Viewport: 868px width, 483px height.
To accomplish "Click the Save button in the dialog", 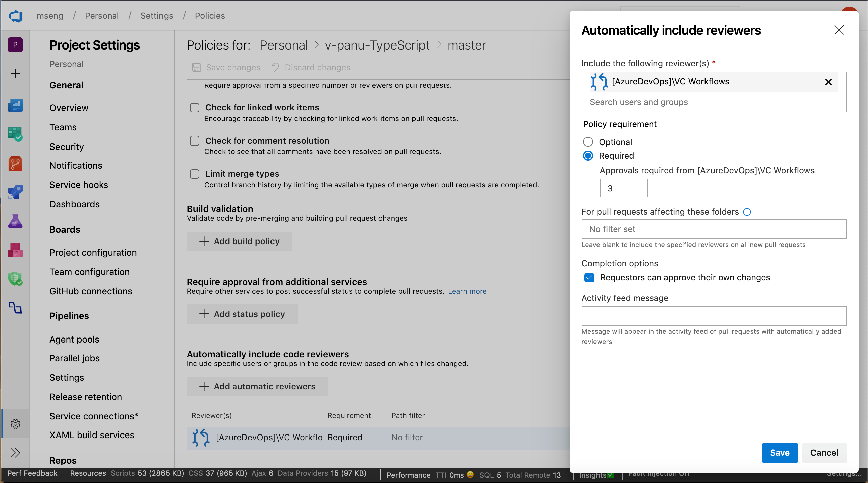I will coord(779,453).
